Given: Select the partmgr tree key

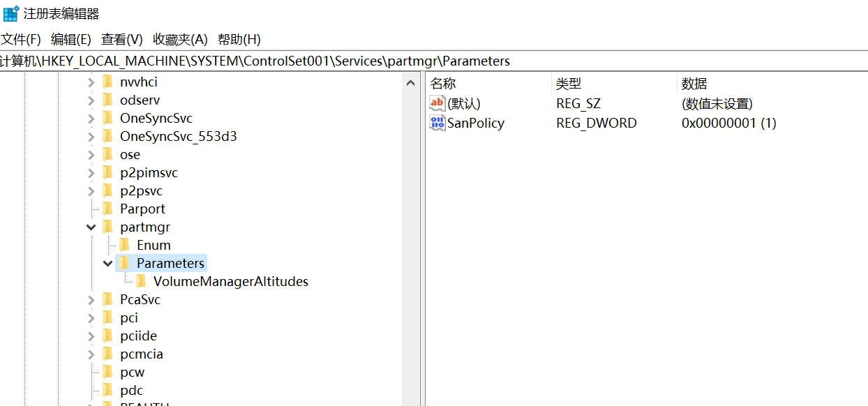Looking at the screenshot, I should [144, 227].
